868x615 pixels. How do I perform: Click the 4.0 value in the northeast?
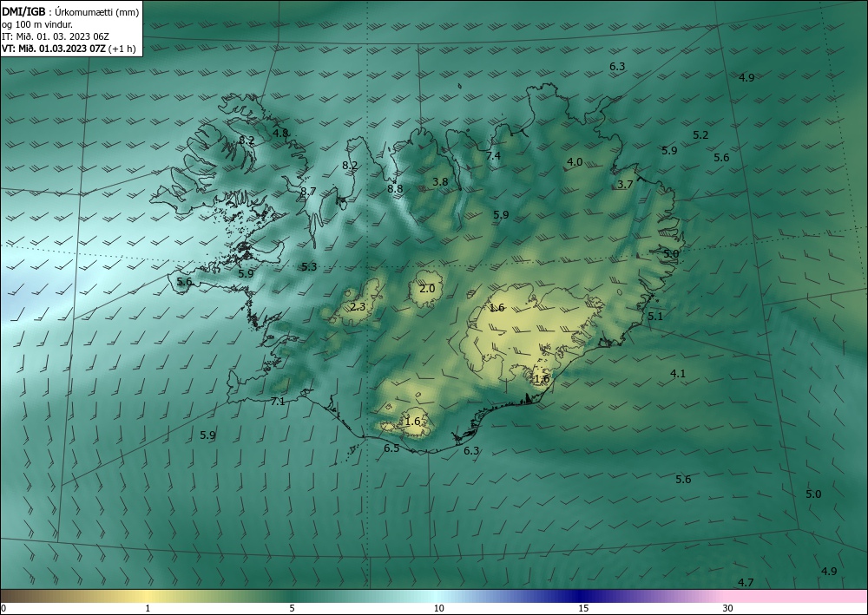pyautogui.click(x=575, y=162)
